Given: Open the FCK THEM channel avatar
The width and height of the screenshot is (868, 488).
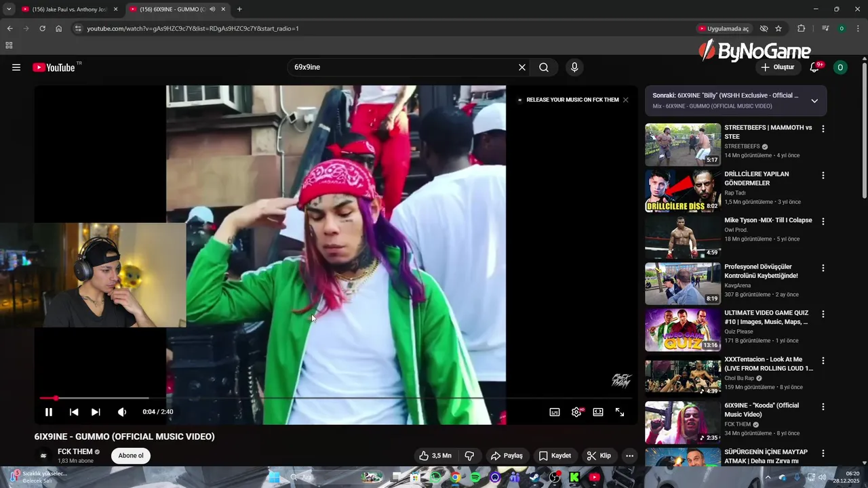Looking at the screenshot, I should point(43,455).
